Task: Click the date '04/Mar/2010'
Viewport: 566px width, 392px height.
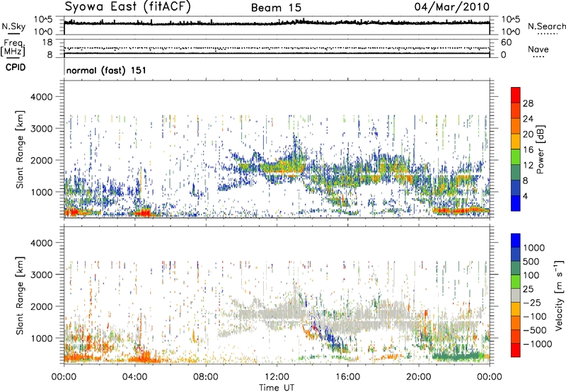Action: [452, 7]
